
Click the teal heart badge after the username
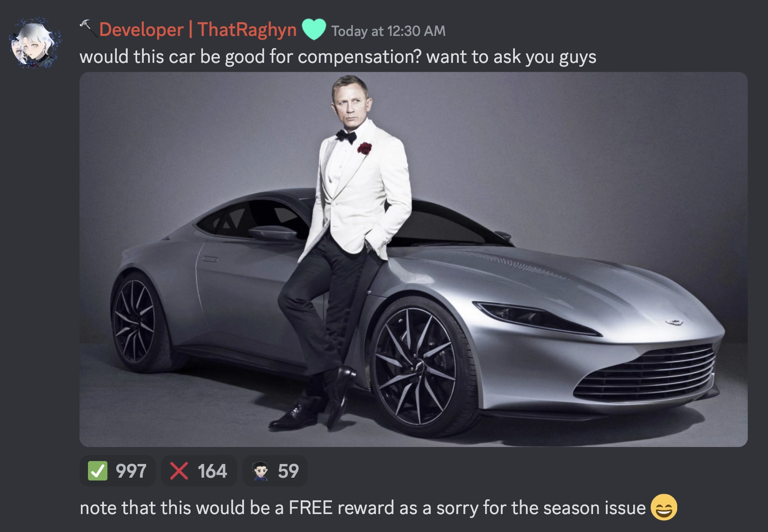(314, 29)
